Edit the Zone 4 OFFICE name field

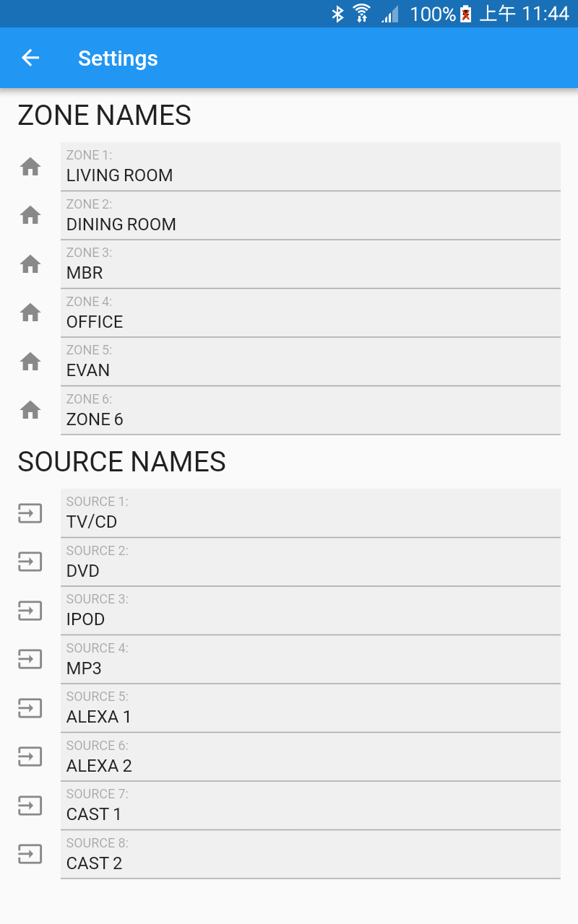coord(311,313)
